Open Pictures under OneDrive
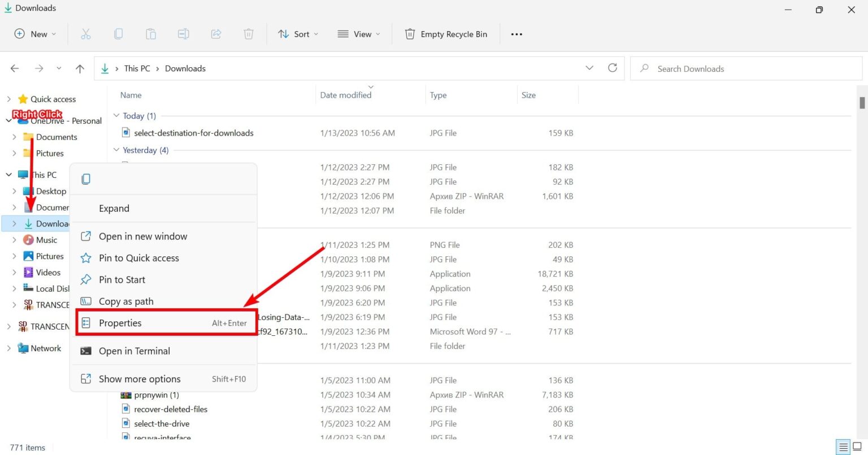 (50, 153)
